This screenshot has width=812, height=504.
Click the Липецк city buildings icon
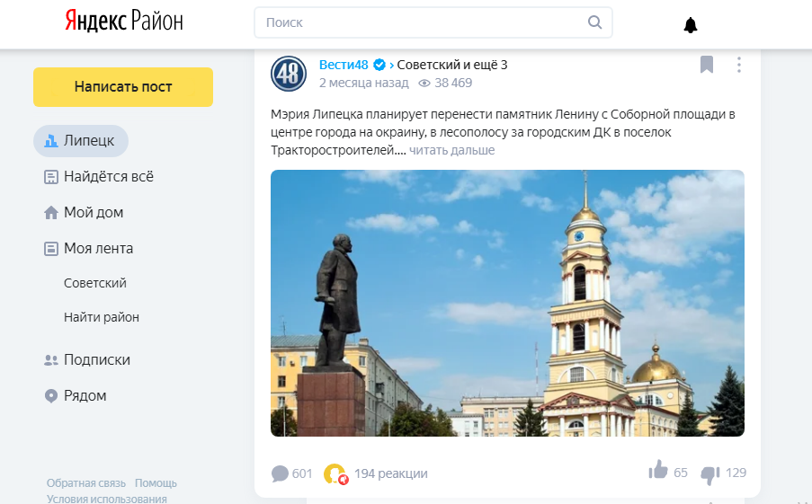pos(50,141)
